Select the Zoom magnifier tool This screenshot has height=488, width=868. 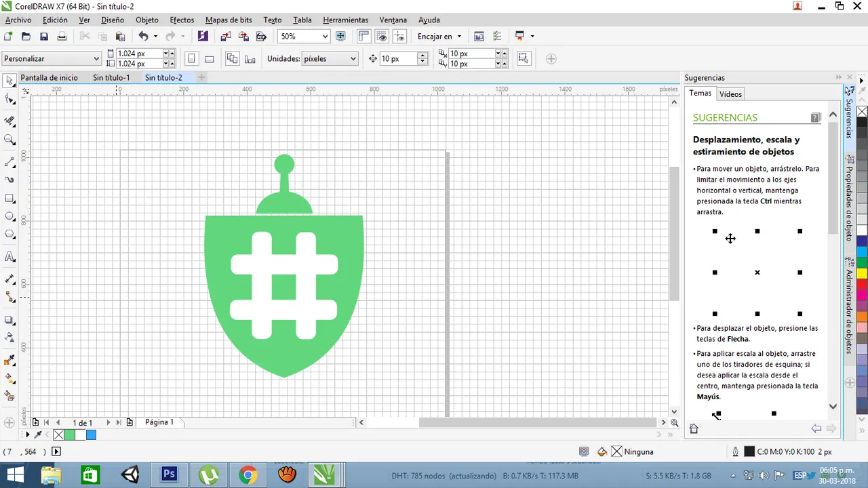9,140
